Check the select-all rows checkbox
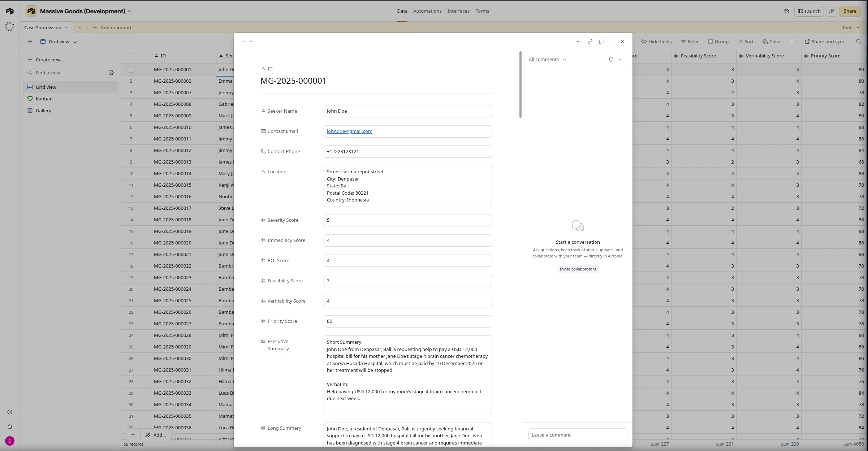Image resolution: width=868 pixels, height=451 pixels. (131, 56)
